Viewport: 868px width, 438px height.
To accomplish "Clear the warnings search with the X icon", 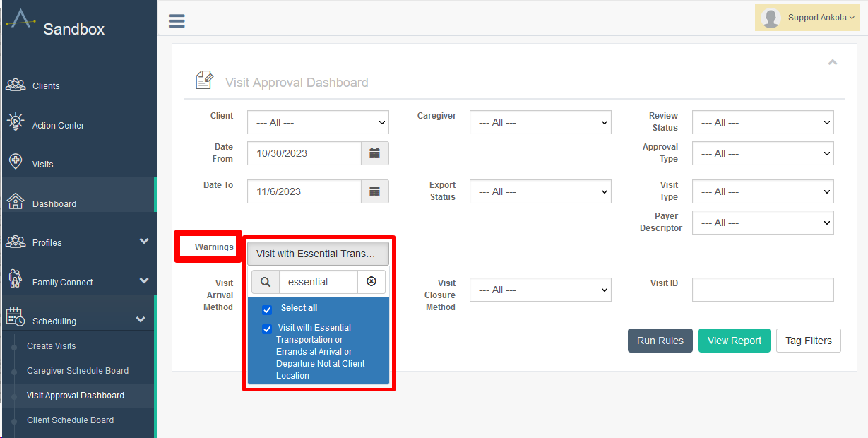I will pyautogui.click(x=371, y=282).
